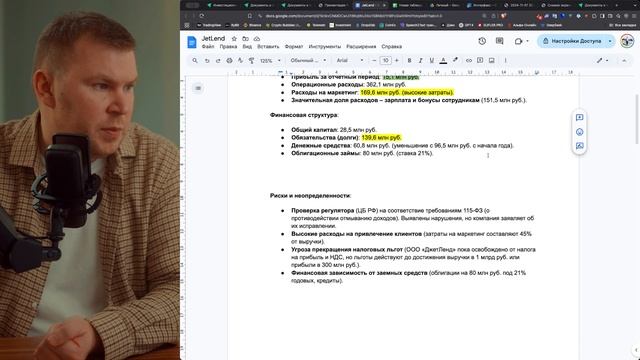This screenshot has height=360, width=640.
Task: Open the zoom level 125% dropdown
Action: click(270, 60)
